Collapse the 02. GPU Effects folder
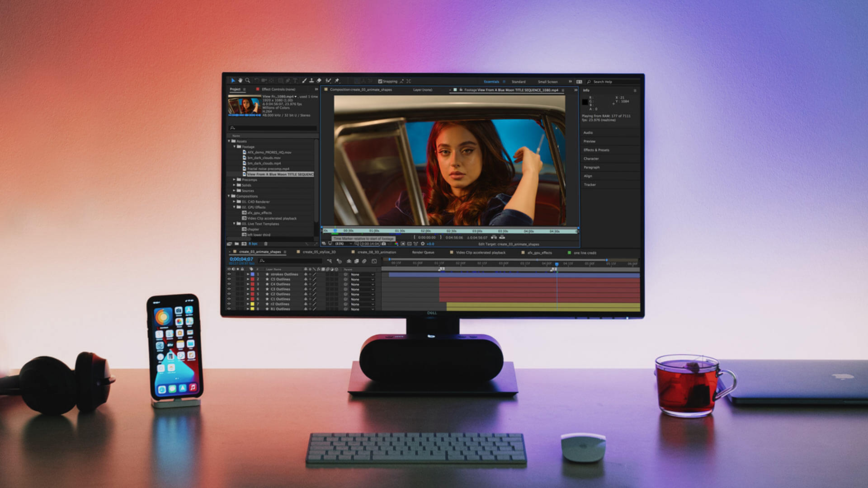 pos(234,207)
